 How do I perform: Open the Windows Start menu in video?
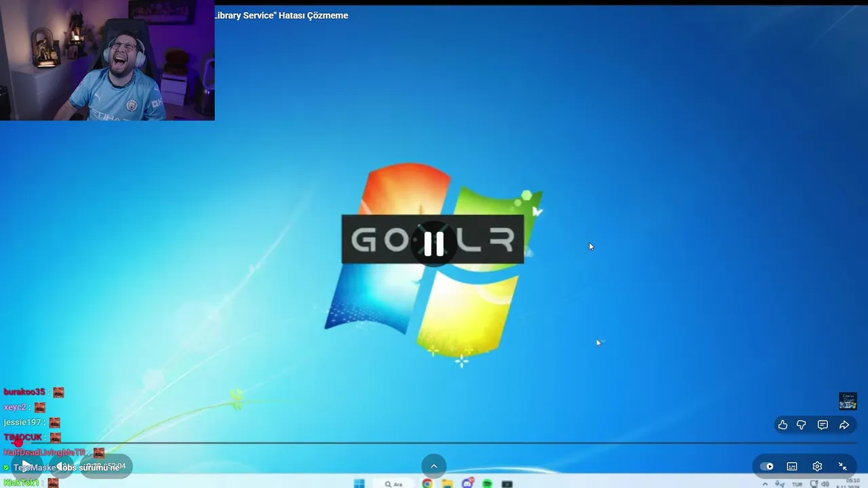[x=359, y=484]
